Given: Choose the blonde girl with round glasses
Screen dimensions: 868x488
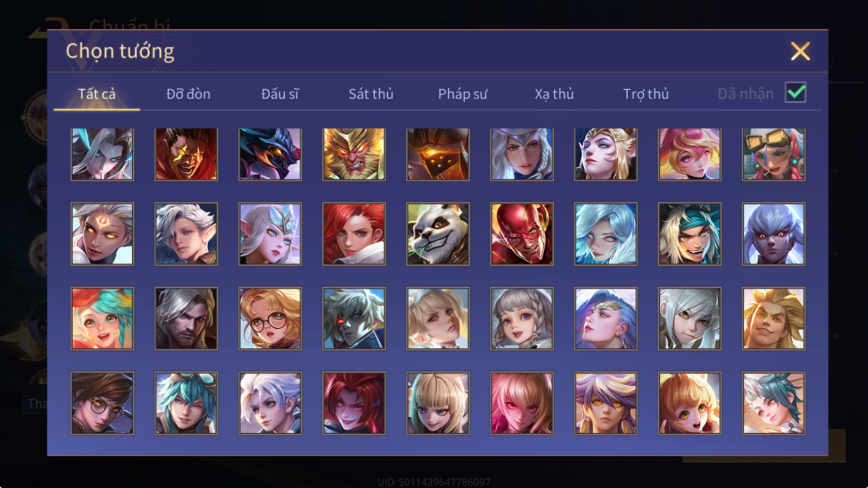Looking at the screenshot, I should pyautogui.click(x=270, y=319).
